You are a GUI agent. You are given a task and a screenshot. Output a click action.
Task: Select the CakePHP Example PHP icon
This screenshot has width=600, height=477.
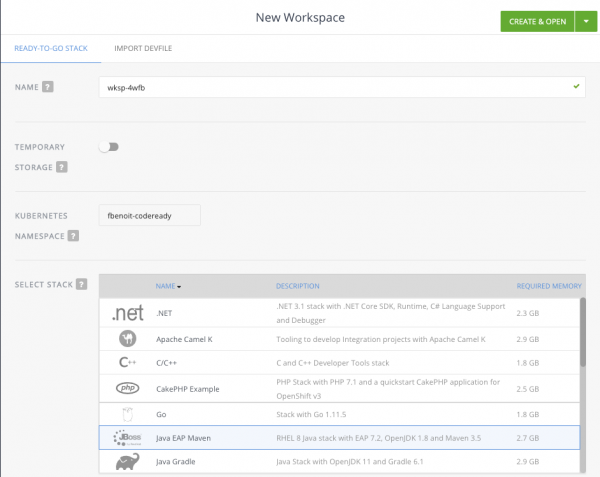[127, 388]
